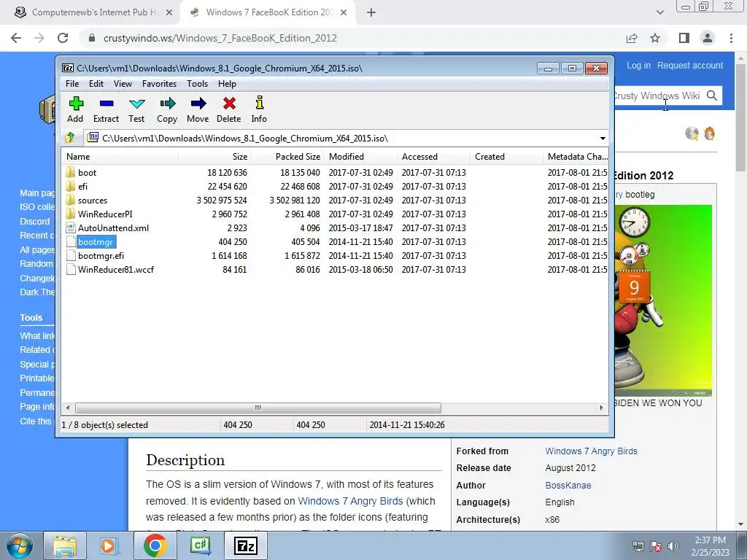Click Chrome's back navigation arrow
The width and height of the screenshot is (747, 560).
coord(16,38)
